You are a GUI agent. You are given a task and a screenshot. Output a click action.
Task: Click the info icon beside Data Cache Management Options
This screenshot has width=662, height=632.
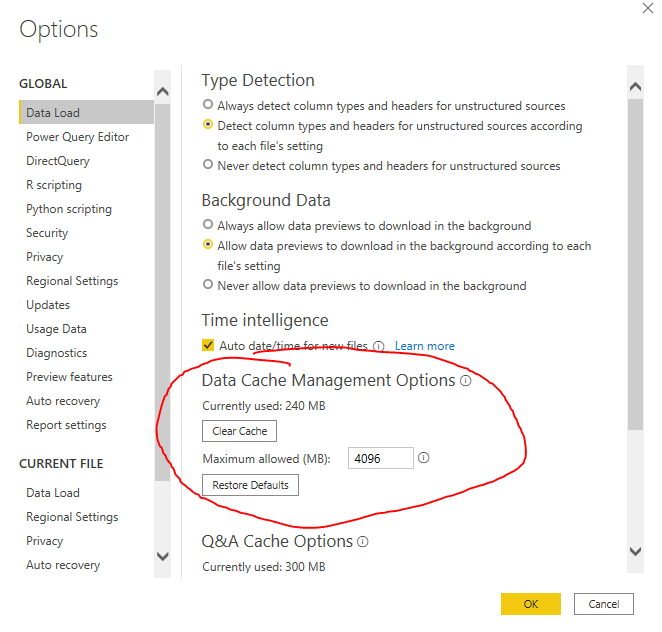(465, 381)
